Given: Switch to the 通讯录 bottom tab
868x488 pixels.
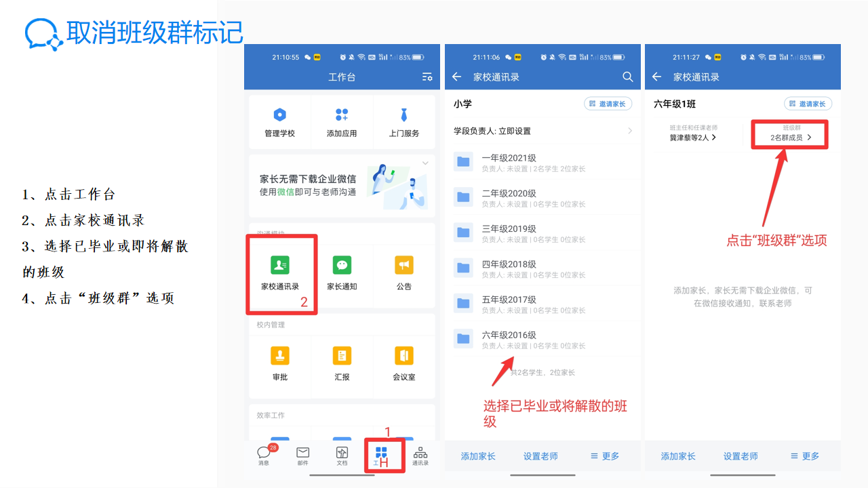Looking at the screenshot, I should (420, 455).
